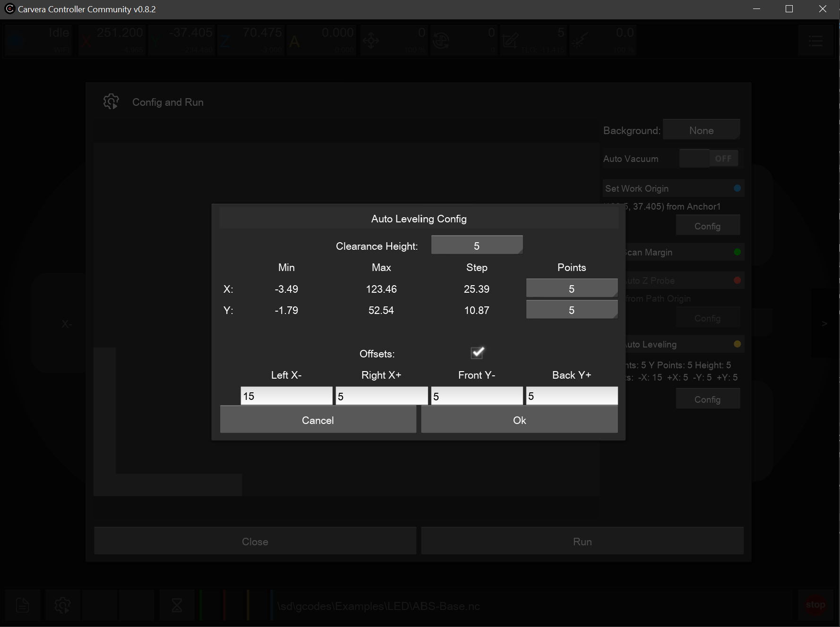Click Ok in Auto Leveling Config

519,420
